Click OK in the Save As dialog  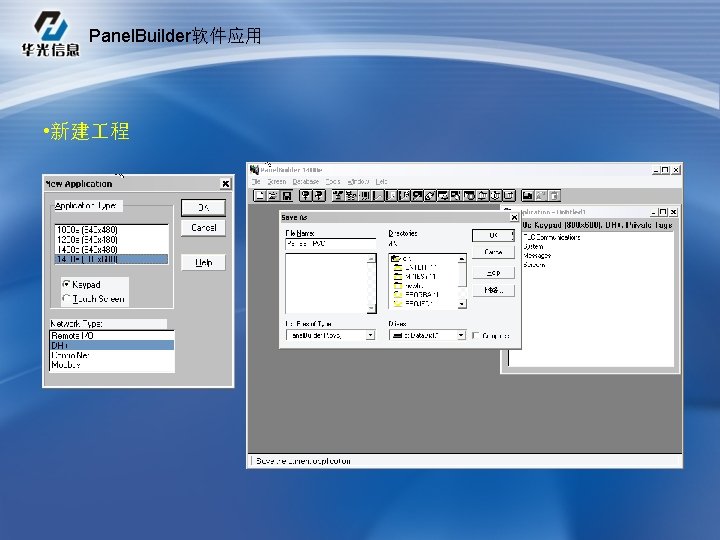(x=493, y=236)
